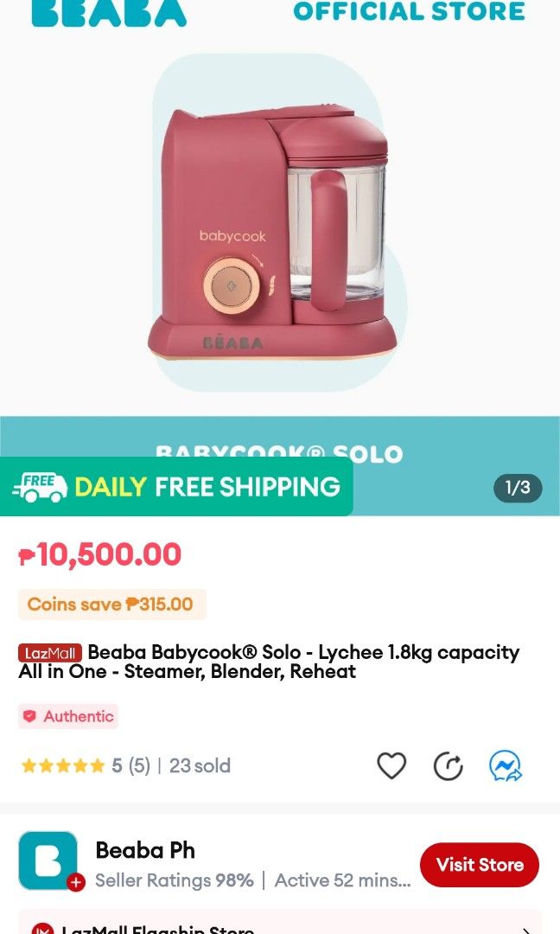Open reviews via the 5 (5) rating link
This screenshot has width=560, height=934.
tap(132, 765)
